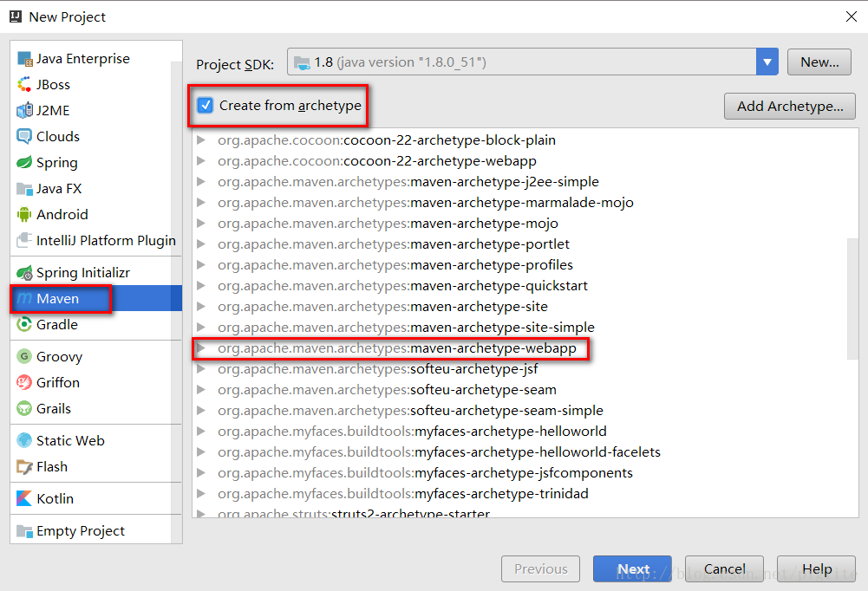Close the New Project dialog
The width and height of the screenshot is (868, 591).
[852, 16]
